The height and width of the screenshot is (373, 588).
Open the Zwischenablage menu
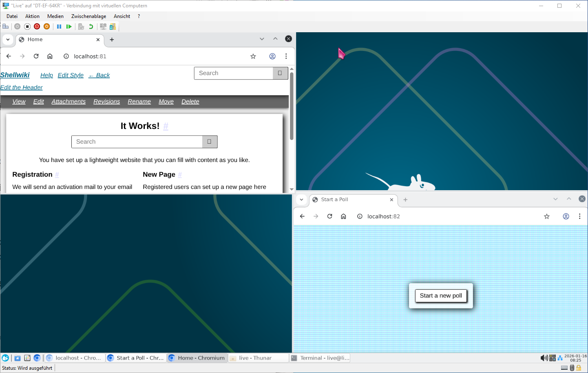(88, 16)
